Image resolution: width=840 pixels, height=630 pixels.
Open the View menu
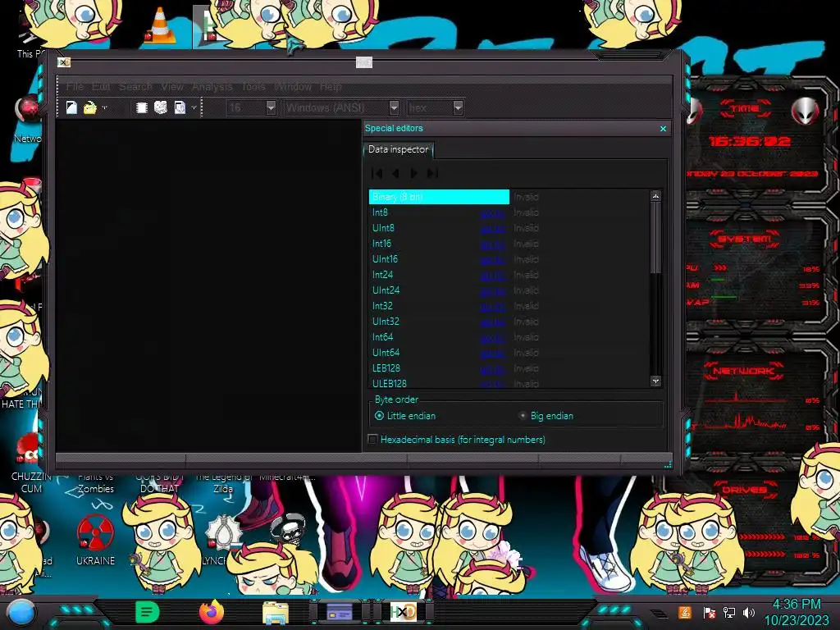[x=172, y=86]
